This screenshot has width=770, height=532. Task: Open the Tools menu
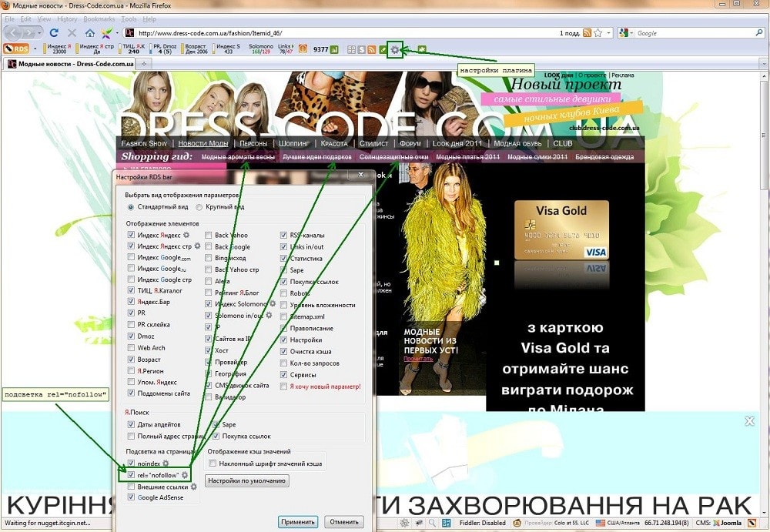tap(129, 18)
